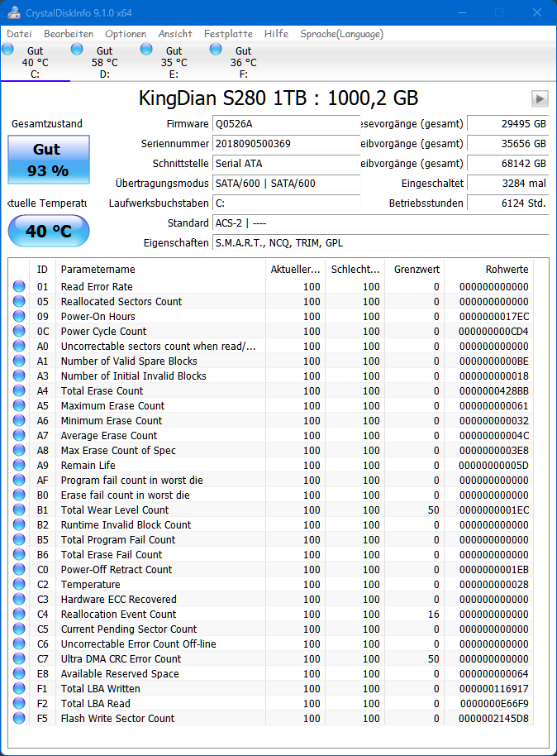Click status orb for Total Wear Level Count

pyautogui.click(x=19, y=510)
